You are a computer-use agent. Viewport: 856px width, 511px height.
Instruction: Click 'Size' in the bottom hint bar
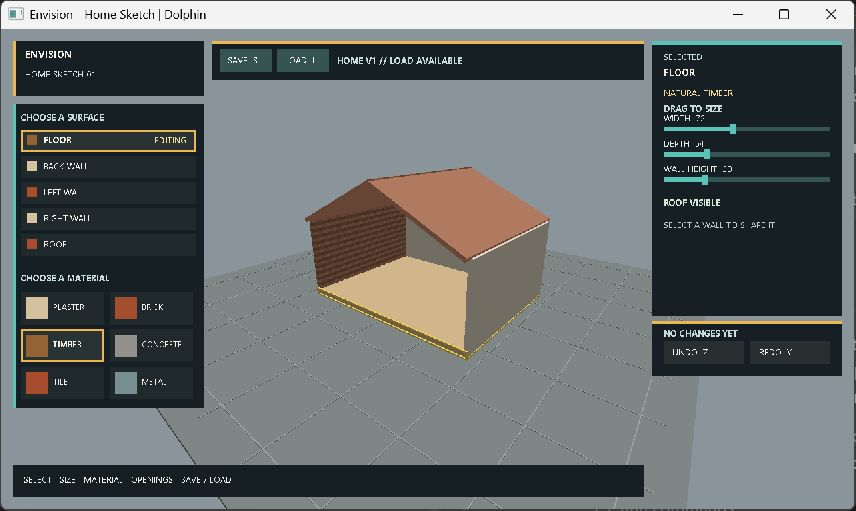click(67, 480)
